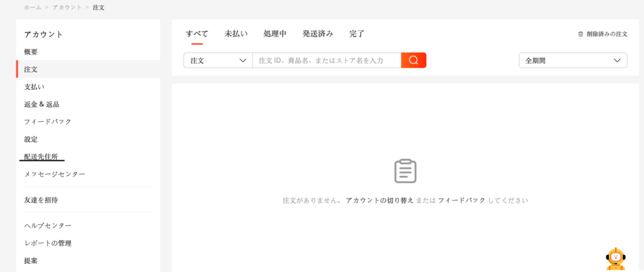Open メッセージセンター from the sidebar
The width and height of the screenshot is (644, 272).
(x=55, y=174)
